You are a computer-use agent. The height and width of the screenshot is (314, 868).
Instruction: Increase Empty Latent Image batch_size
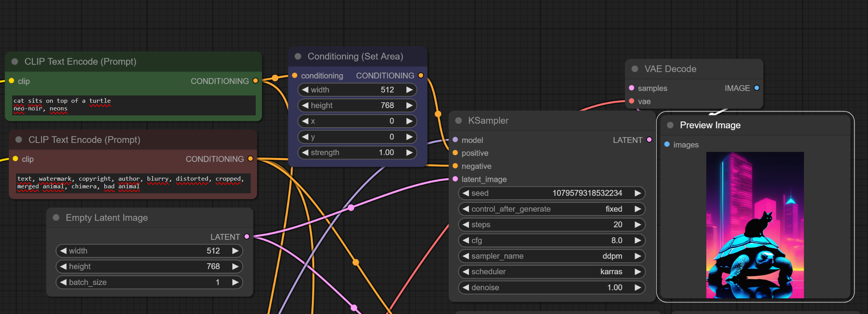point(235,282)
